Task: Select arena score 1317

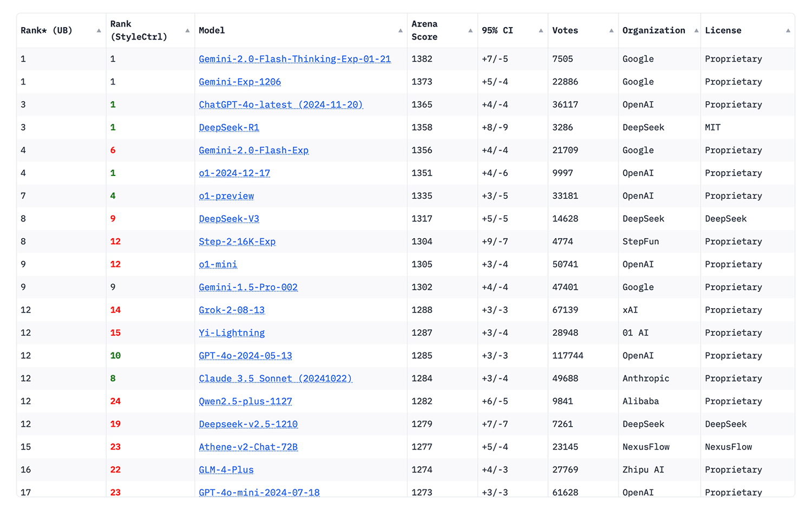Action: [422, 219]
